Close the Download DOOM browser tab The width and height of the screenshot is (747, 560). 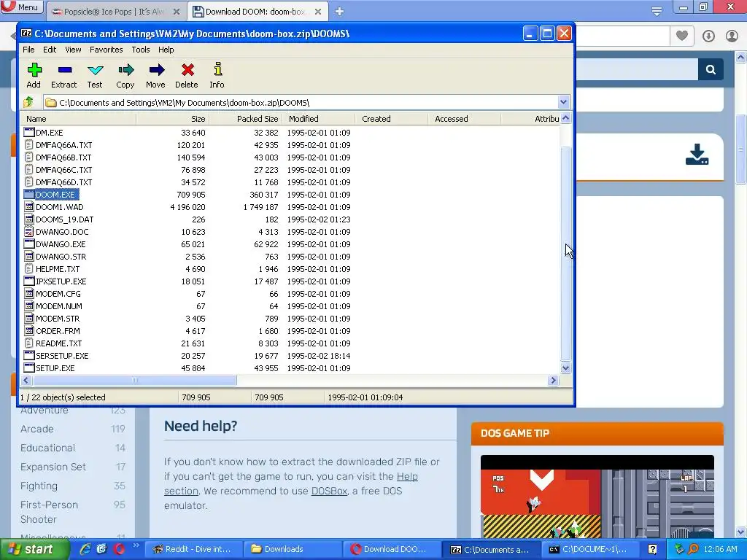pos(318,12)
